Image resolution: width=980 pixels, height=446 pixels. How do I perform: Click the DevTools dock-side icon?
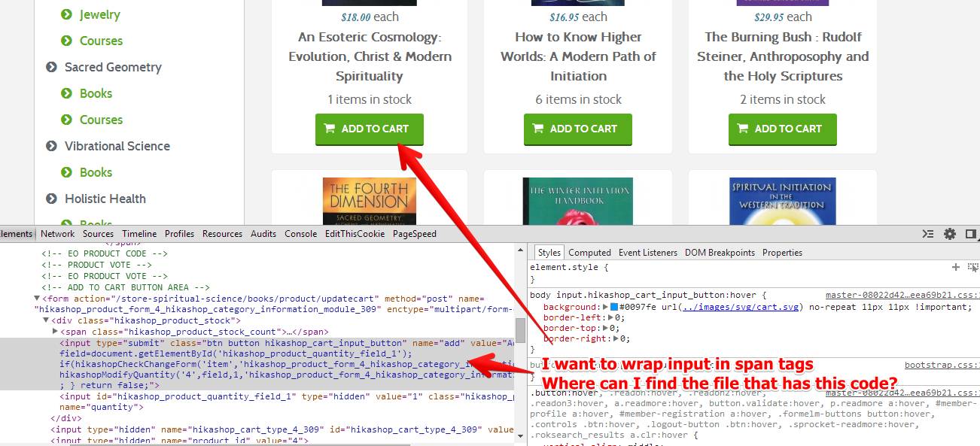point(971,234)
